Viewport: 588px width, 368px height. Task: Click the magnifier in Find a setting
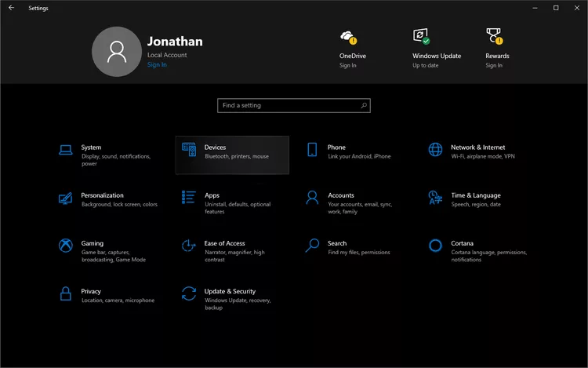(x=364, y=105)
